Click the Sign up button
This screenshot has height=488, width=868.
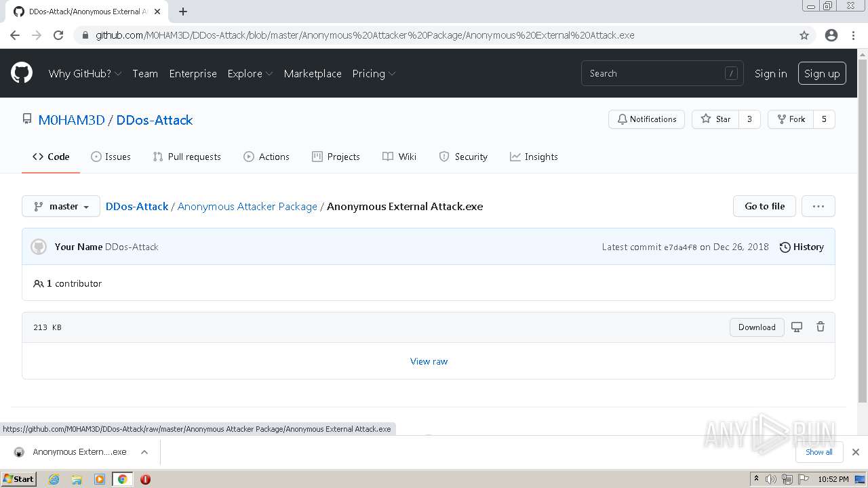pyautogui.click(x=822, y=73)
